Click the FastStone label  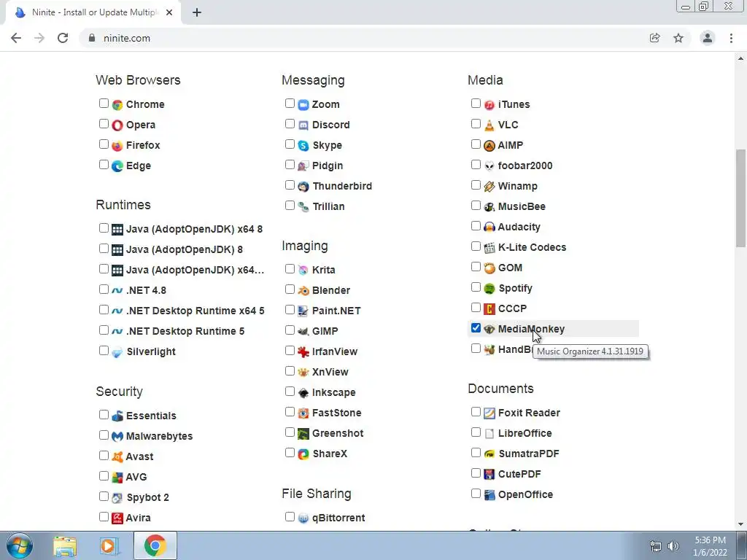(x=337, y=413)
